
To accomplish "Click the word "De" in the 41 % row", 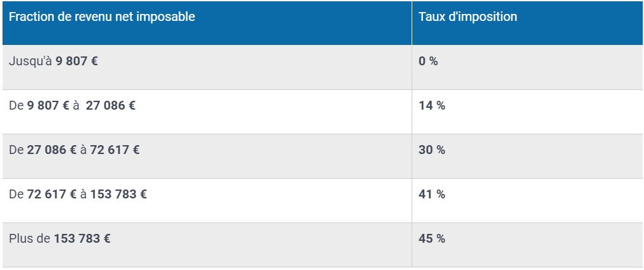I will pos(16,195).
